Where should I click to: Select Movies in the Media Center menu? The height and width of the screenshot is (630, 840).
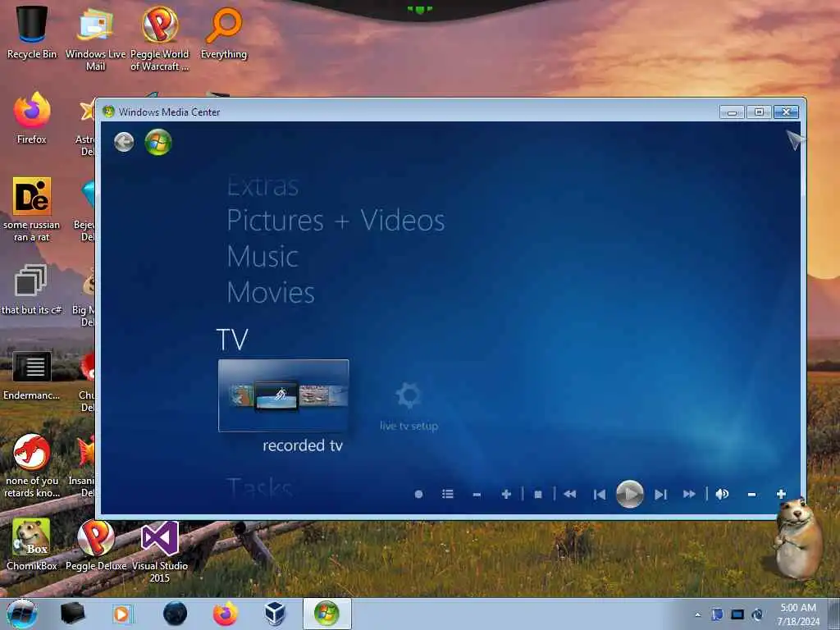pos(271,293)
